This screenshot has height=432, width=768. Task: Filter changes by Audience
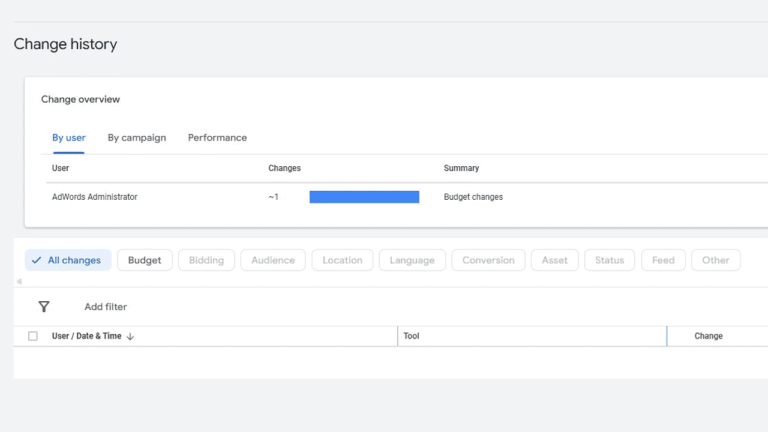click(x=273, y=260)
